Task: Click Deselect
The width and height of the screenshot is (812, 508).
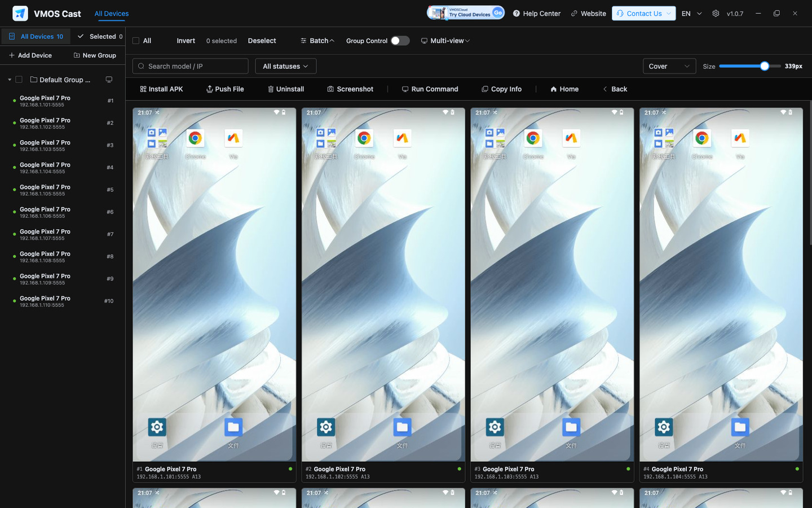Action: click(x=262, y=41)
